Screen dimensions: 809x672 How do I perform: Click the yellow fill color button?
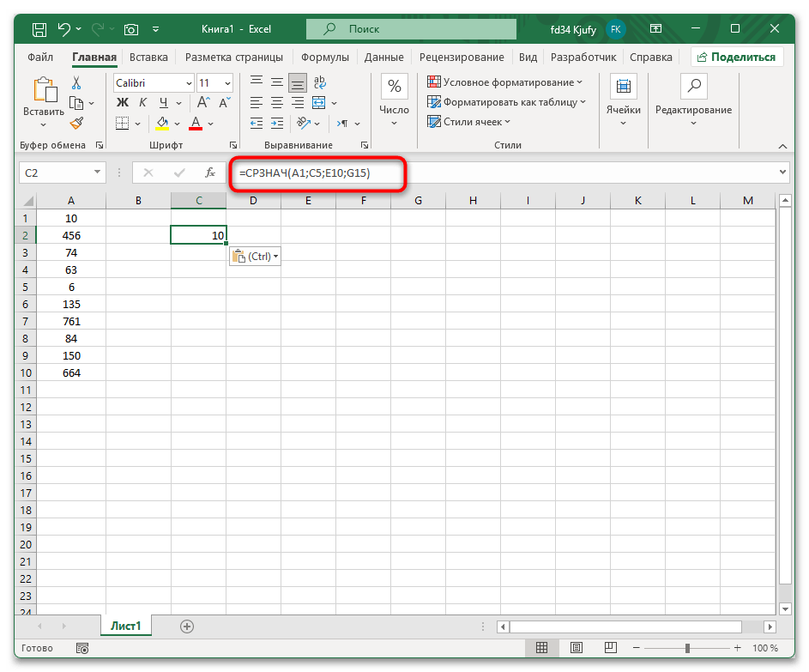[162, 124]
